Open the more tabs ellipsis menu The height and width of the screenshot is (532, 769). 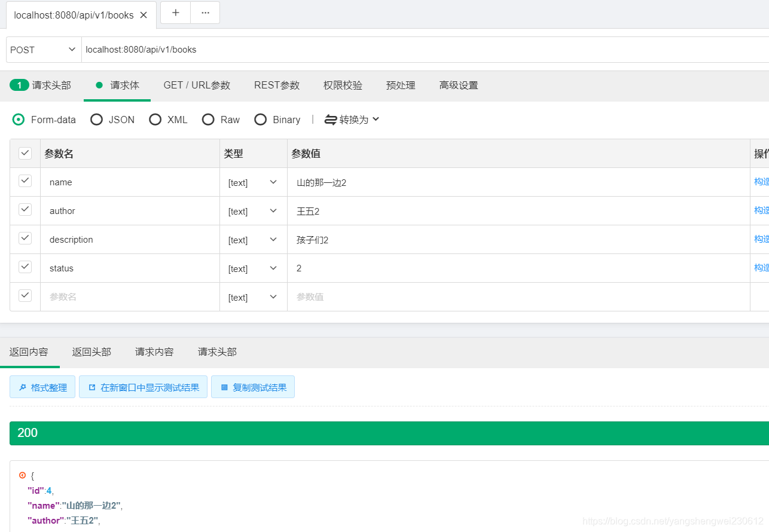pyautogui.click(x=205, y=13)
